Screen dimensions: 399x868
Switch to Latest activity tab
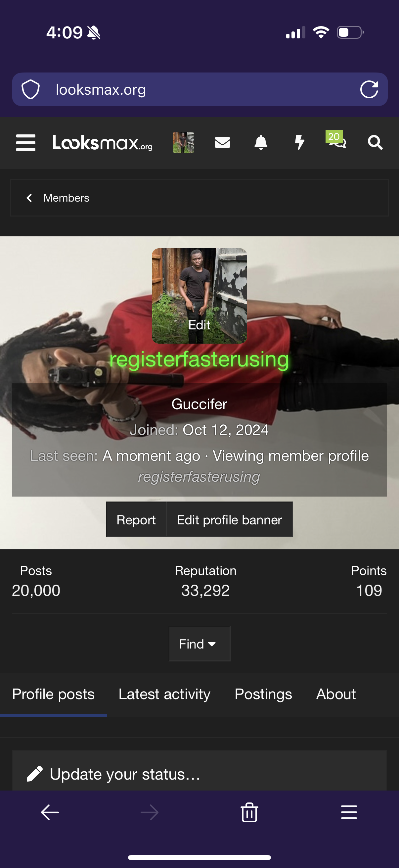[164, 695]
